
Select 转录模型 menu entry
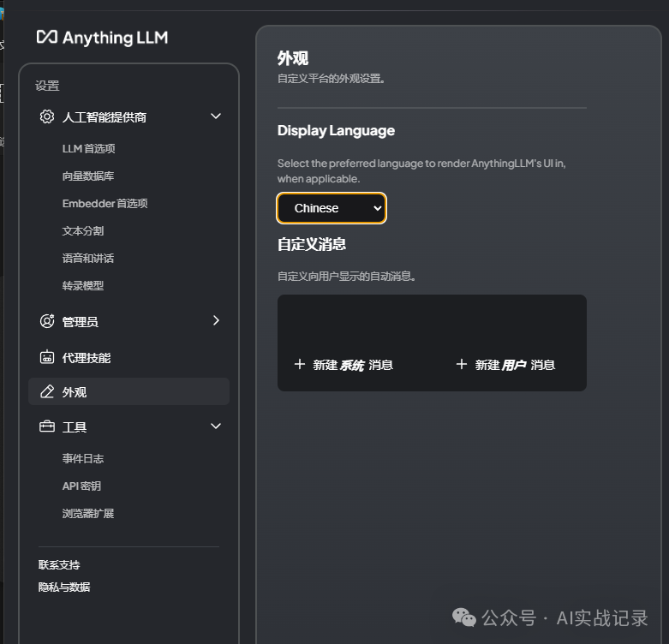[x=83, y=285]
